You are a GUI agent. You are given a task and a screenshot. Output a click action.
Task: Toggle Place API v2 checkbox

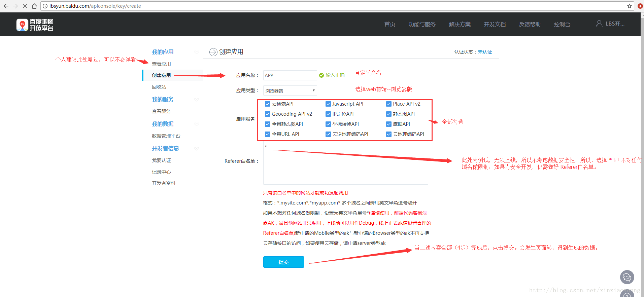click(x=389, y=104)
